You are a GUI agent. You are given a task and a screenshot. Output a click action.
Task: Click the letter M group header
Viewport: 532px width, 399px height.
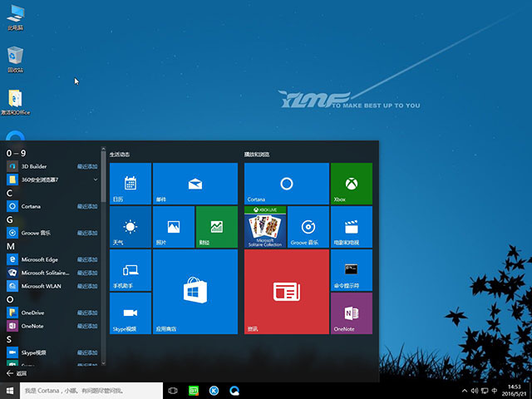coord(11,246)
